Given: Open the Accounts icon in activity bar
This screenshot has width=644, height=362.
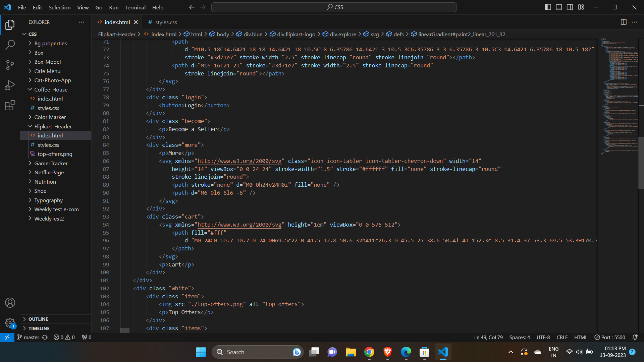Looking at the screenshot, I should point(10,303).
